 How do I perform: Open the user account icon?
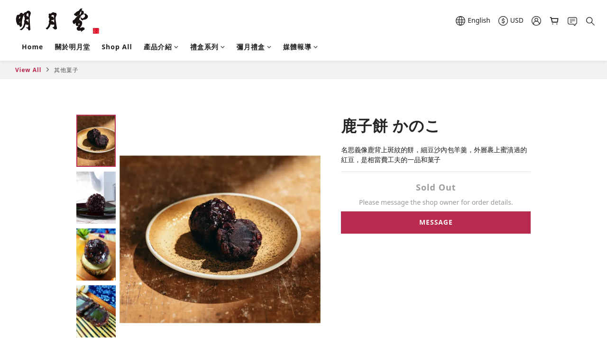click(536, 21)
